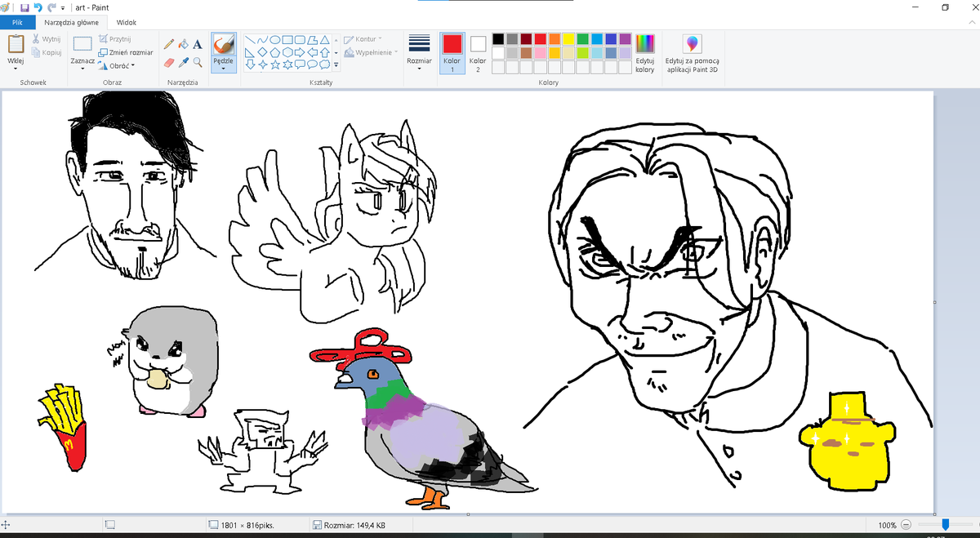
Task: Activate Kolor 1 foreground color
Action: [x=452, y=53]
